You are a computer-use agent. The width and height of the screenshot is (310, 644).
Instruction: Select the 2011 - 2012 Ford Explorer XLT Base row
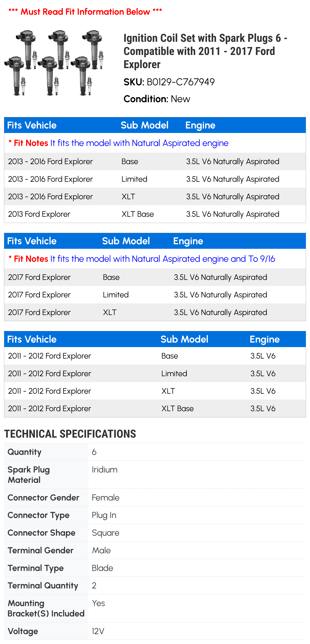[155, 408]
